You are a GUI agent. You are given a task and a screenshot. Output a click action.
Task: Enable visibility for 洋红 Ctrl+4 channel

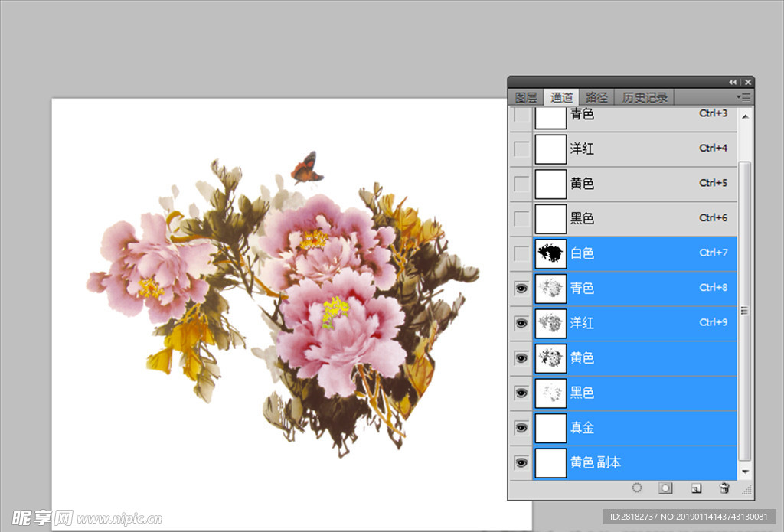click(521, 149)
